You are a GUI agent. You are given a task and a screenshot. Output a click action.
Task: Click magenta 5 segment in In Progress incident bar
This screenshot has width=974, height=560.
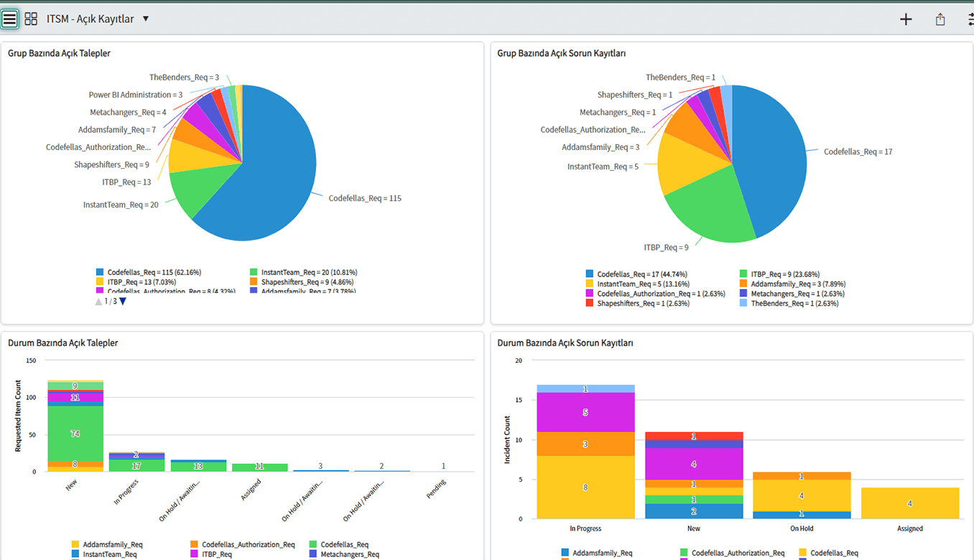click(x=585, y=412)
